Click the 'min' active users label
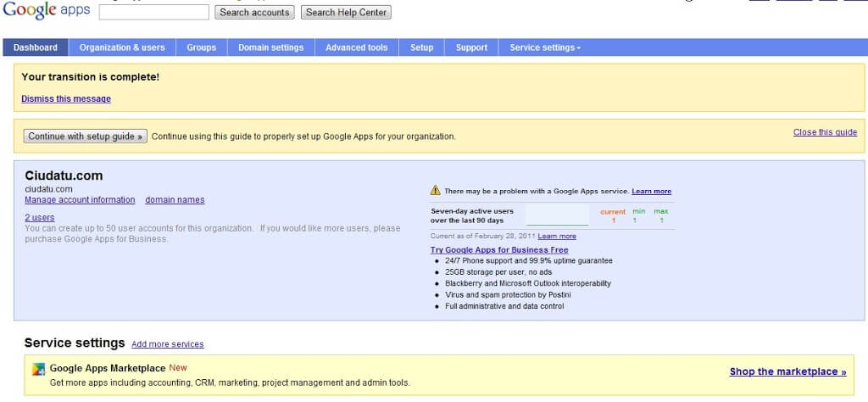The image size is (868, 402). click(639, 211)
